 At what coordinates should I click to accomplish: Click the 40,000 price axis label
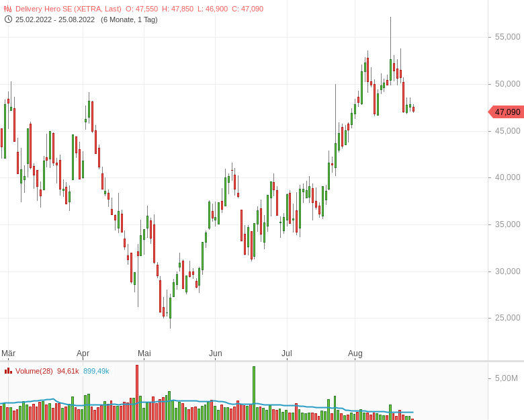(x=508, y=177)
